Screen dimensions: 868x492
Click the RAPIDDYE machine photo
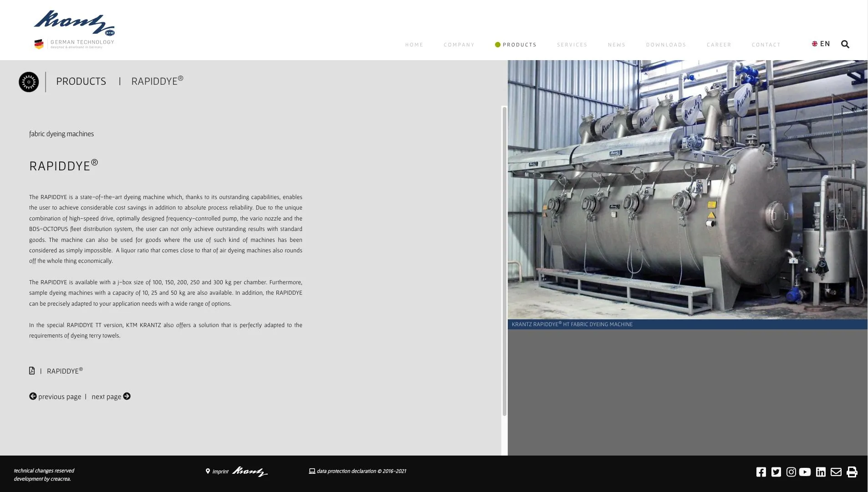point(687,190)
